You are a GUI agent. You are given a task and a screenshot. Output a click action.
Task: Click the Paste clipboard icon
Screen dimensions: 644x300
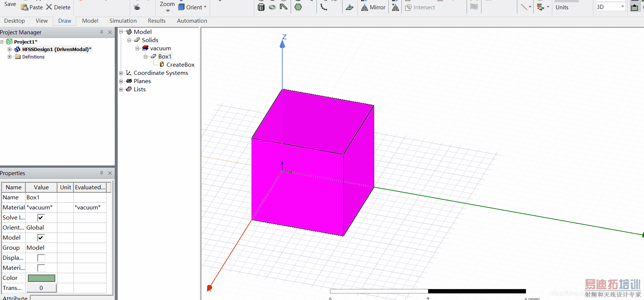[x=25, y=7]
